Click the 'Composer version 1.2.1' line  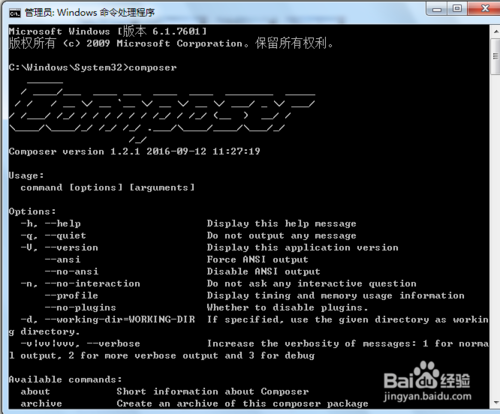134,152
